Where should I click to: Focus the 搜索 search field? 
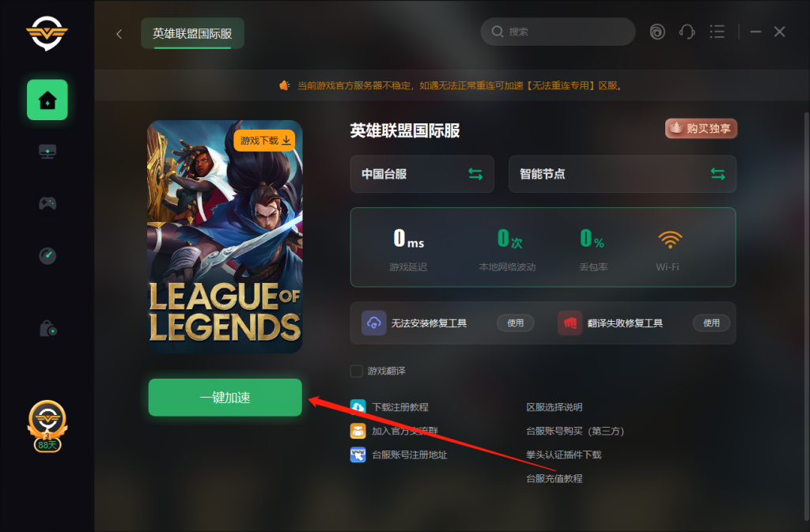(x=558, y=32)
